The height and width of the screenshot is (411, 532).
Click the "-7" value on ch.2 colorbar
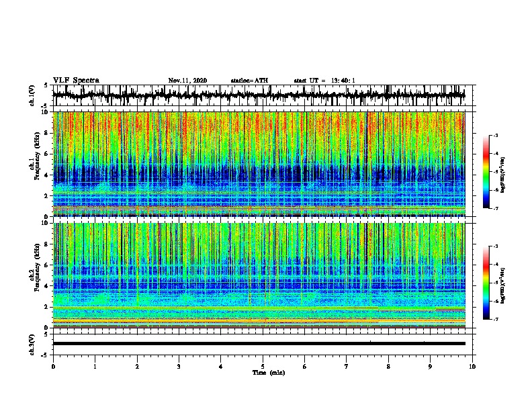496,319
